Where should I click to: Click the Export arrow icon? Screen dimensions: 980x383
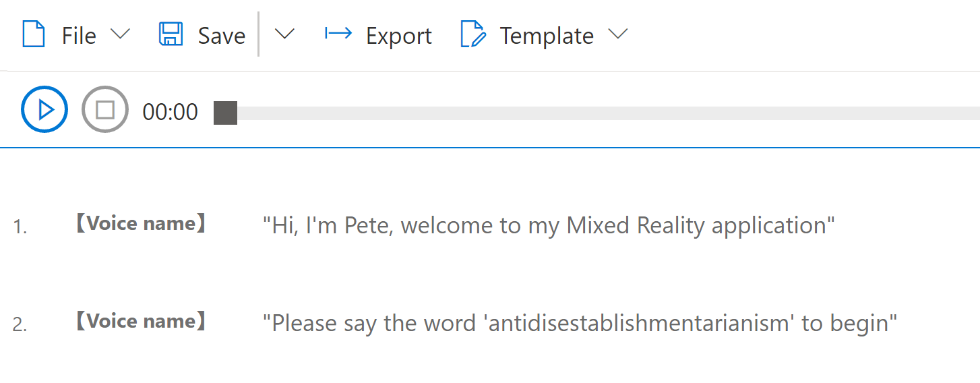338,33
